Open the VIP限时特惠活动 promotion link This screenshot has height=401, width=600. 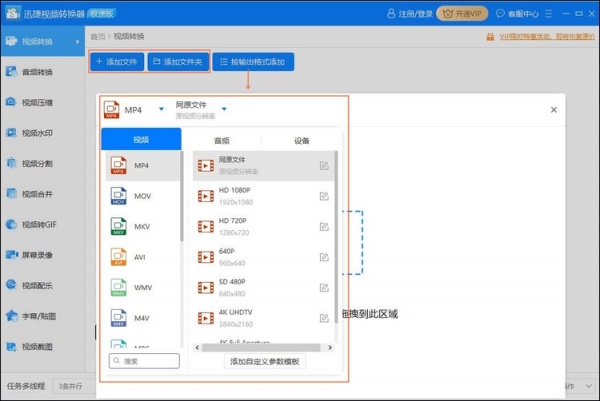[547, 36]
